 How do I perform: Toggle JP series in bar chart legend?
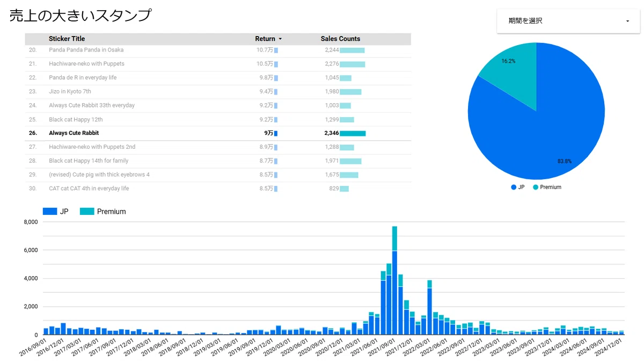coord(56,212)
